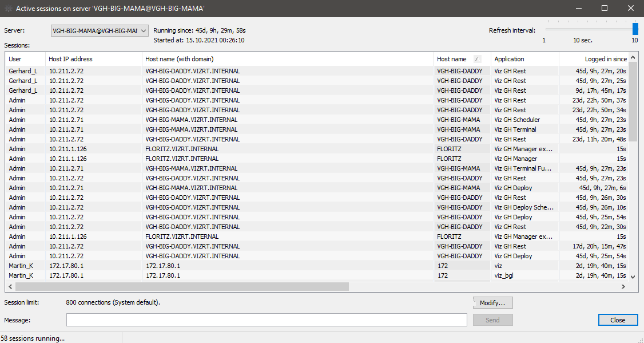The width and height of the screenshot is (644, 343).
Task: Minimize the Active sessions window
Action: pyautogui.click(x=578, y=8)
